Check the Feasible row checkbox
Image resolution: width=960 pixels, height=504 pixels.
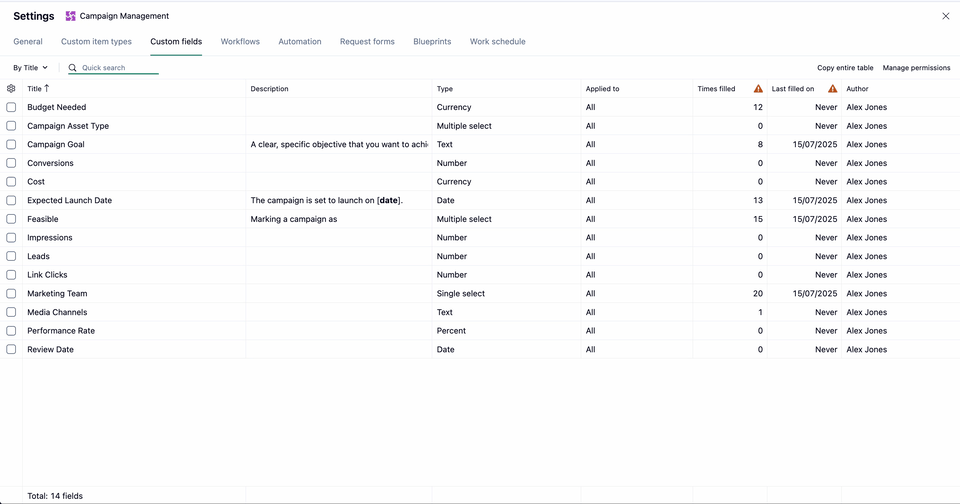[x=11, y=219]
